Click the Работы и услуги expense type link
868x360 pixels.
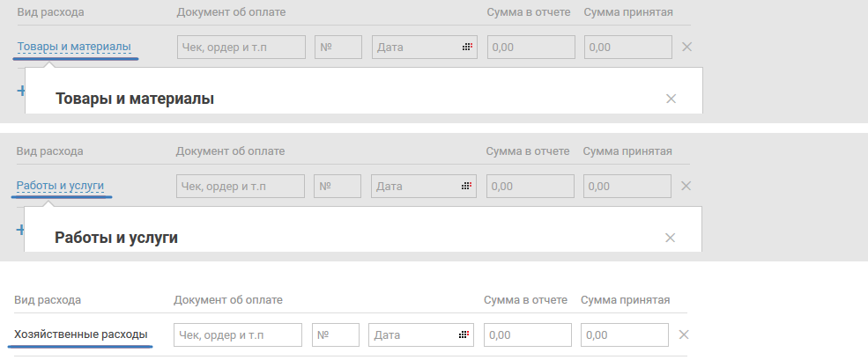tap(60, 186)
